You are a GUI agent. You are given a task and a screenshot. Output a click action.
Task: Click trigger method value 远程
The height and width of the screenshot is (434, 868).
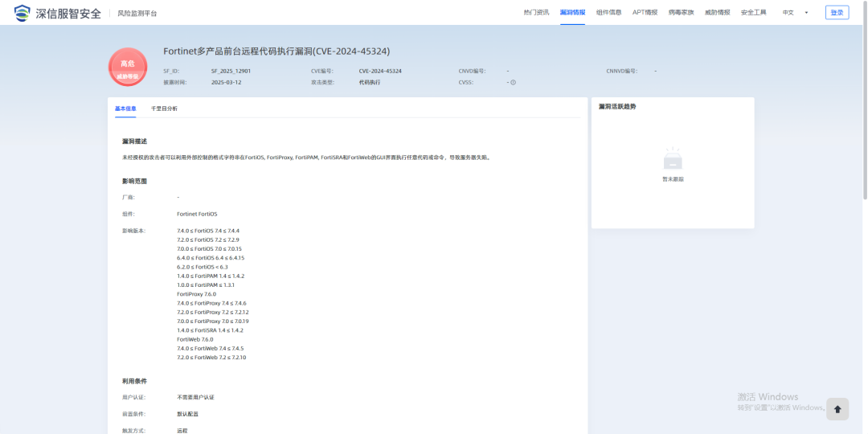pyautogui.click(x=182, y=431)
